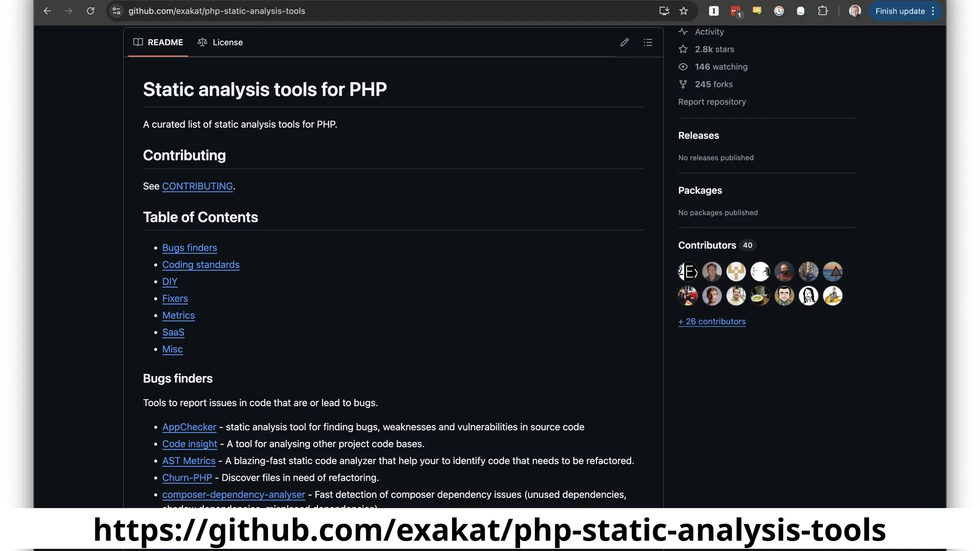Image resolution: width=980 pixels, height=551 pixels.
Task: Open the Packages heading link
Action: coord(700,190)
